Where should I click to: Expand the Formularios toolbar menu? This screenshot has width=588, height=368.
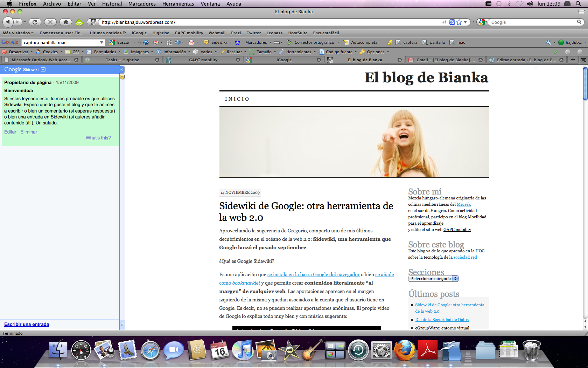click(104, 52)
